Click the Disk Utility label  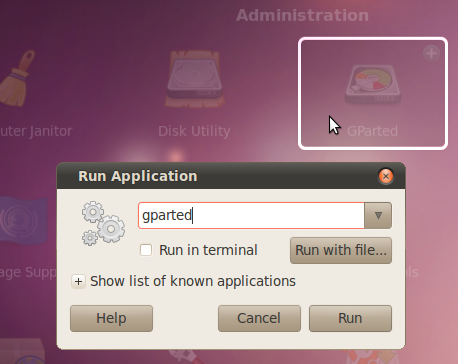pos(194,131)
